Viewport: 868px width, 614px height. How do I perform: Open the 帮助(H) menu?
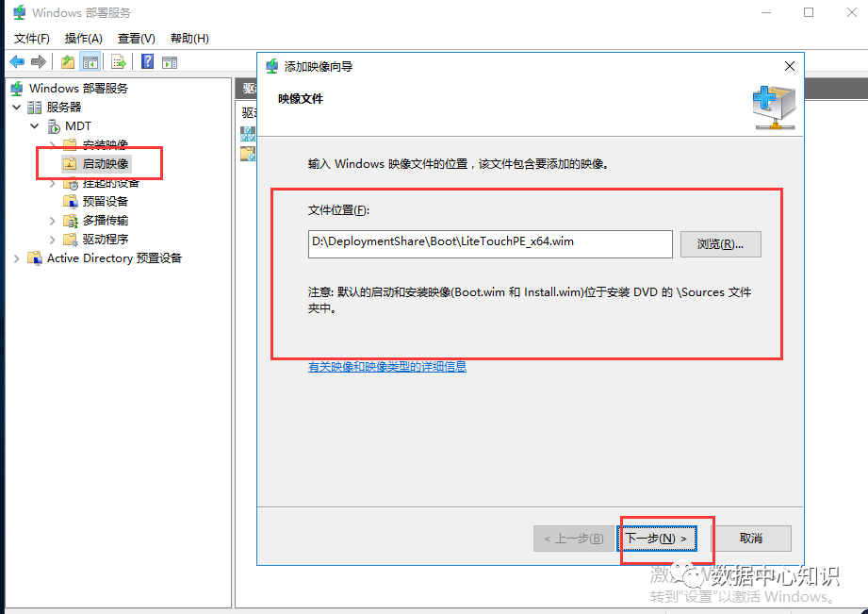coord(189,39)
